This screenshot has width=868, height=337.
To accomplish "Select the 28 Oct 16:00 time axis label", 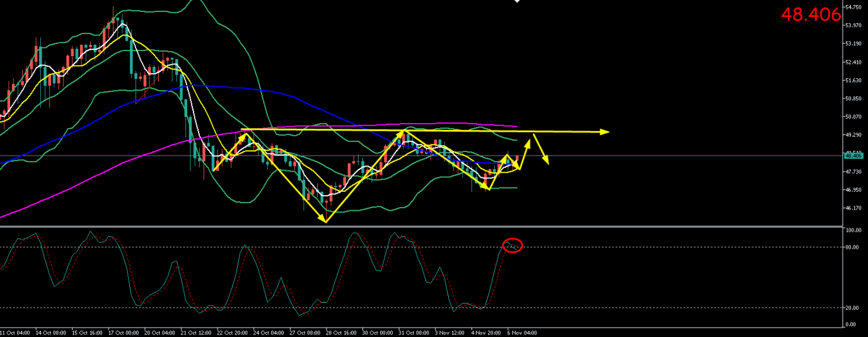I will click(x=340, y=332).
